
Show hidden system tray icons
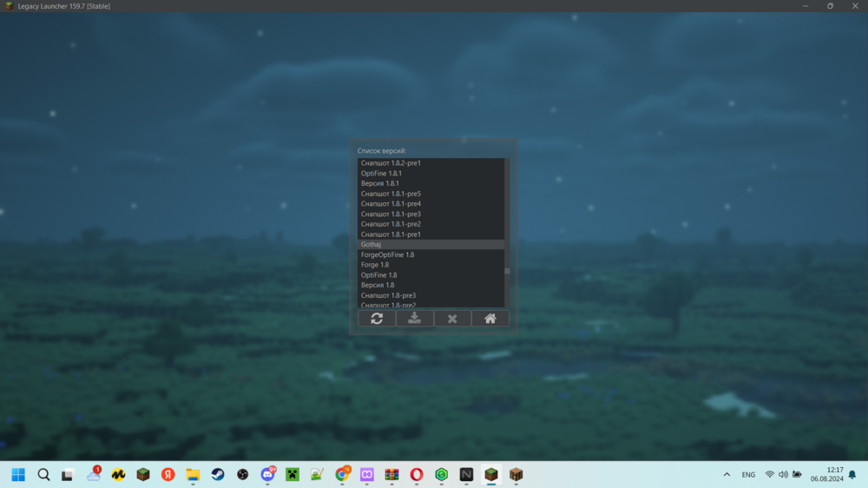[x=727, y=475]
